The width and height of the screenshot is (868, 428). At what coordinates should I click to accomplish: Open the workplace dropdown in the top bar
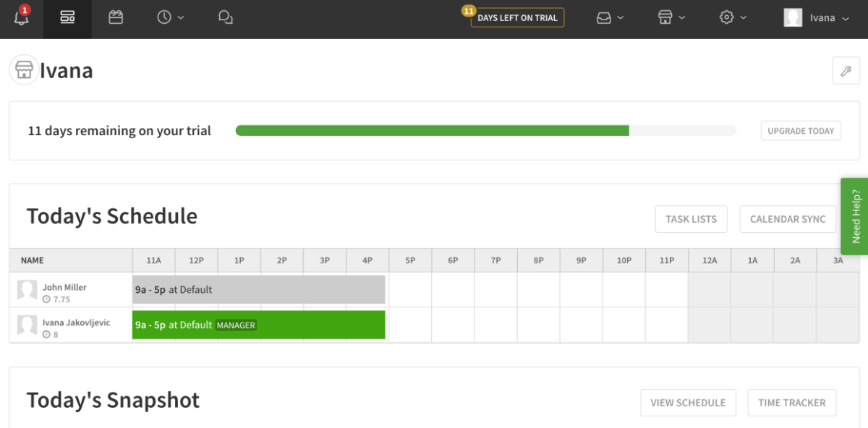[671, 17]
